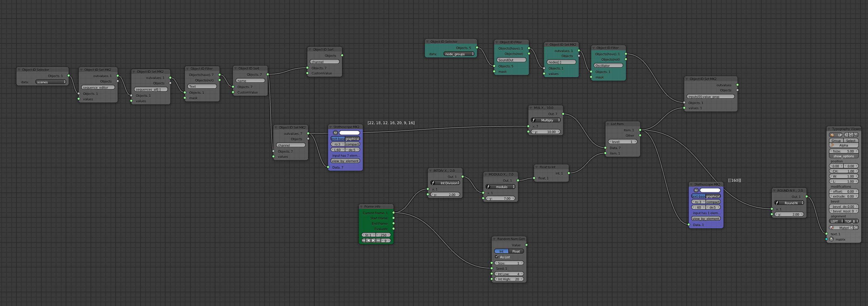
Task: Click the Int High 20 slider field
Action: [509, 279]
